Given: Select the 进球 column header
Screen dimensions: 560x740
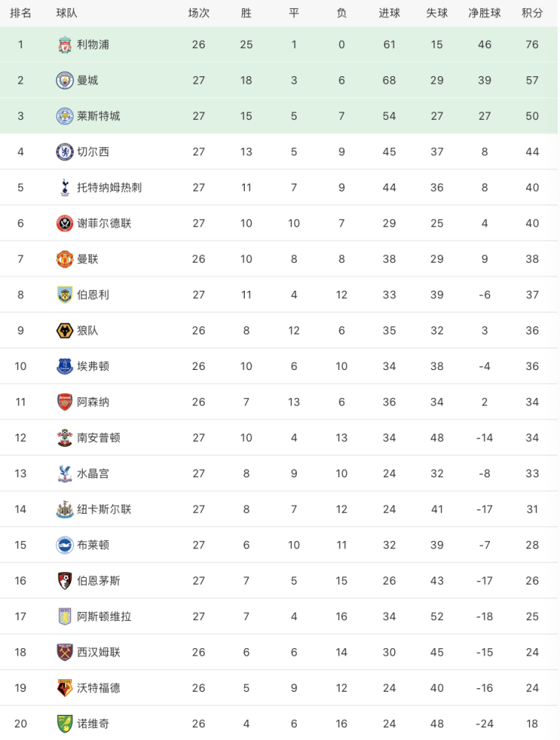Looking at the screenshot, I should click(389, 13).
